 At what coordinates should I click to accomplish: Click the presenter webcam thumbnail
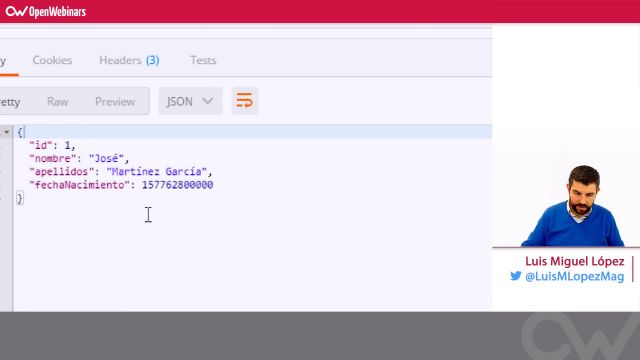tap(574, 205)
